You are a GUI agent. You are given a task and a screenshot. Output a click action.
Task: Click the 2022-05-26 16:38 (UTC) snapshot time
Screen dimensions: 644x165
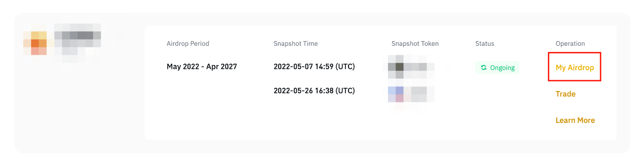pos(314,91)
